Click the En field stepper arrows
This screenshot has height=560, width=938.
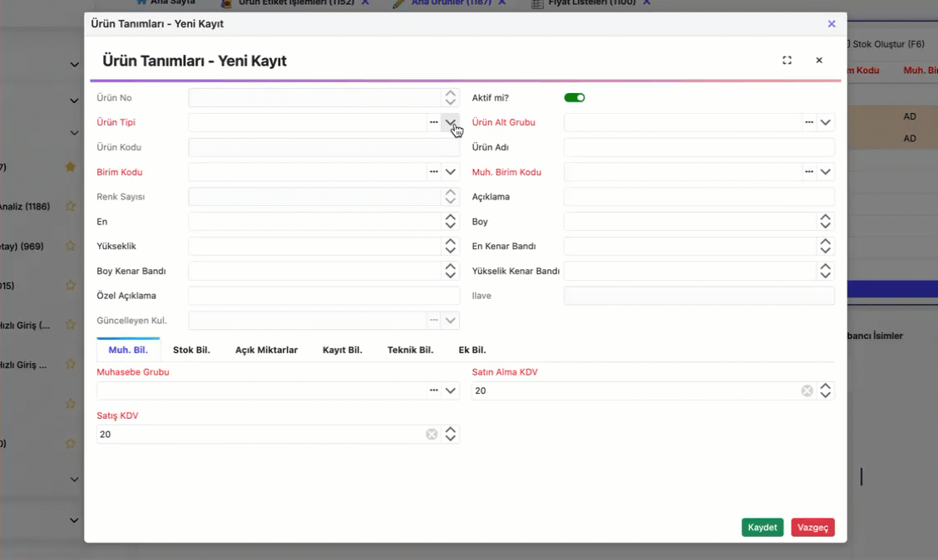tap(451, 222)
